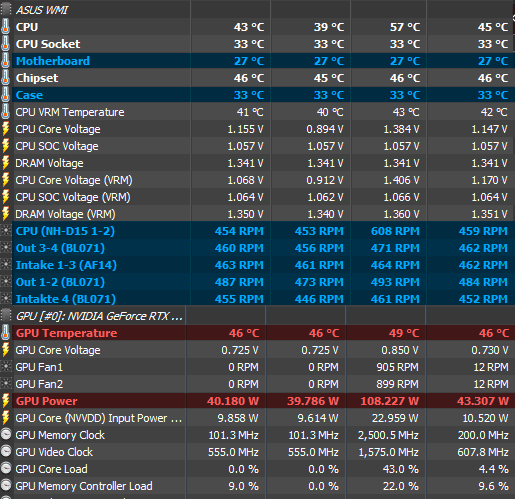Select the DRAM Voltage (VRM) label
Image resolution: width=515 pixels, height=499 pixels.
pyautogui.click(x=66, y=214)
